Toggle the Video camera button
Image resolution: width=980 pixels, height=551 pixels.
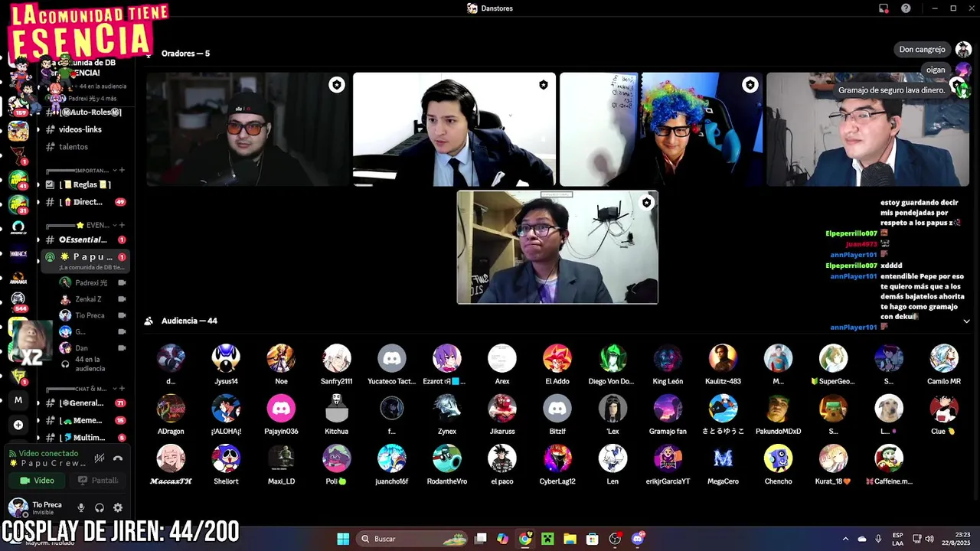click(37, 481)
